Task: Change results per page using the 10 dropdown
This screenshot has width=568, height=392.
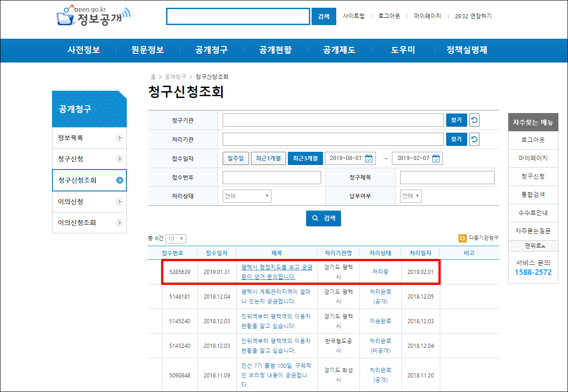Action: coord(176,238)
